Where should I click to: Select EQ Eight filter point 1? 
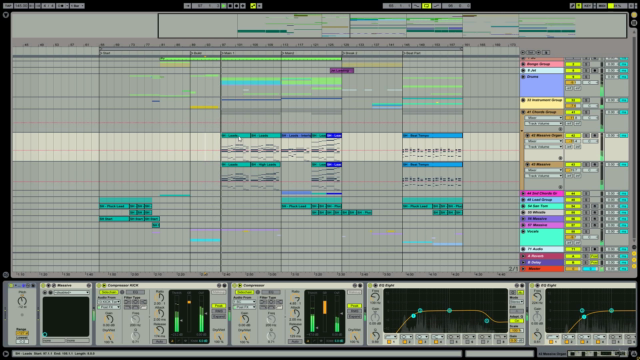(x=413, y=316)
